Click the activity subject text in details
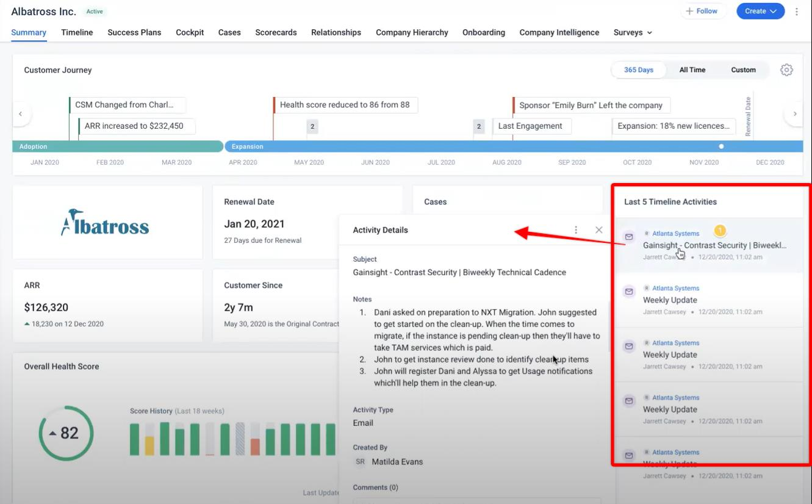The height and width of the screenshot is (504, 812). [459, 272]
